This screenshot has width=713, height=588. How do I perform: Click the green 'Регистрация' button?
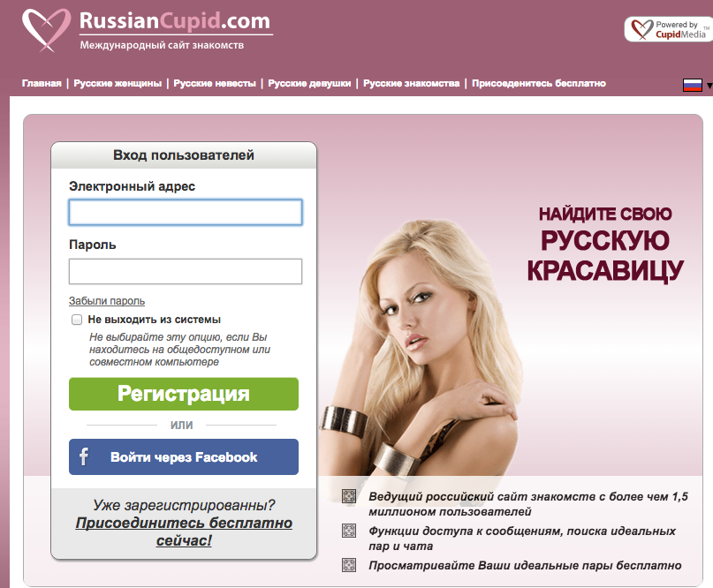pos(184,394)
